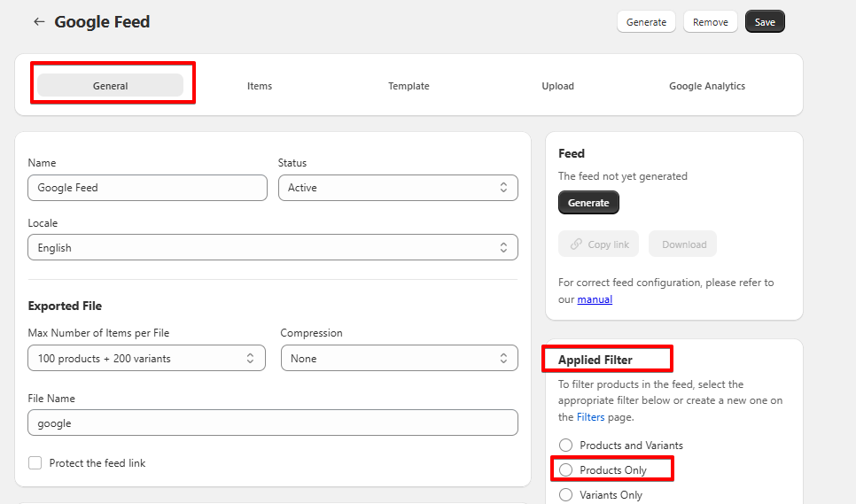Expand the Locale dropdown set to English
The height and width of the screenshot is (504, 856).
point(273,248)
